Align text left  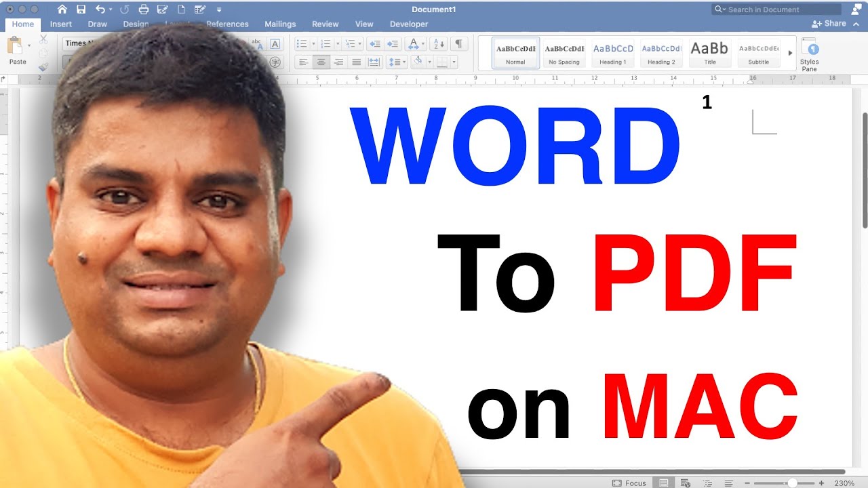[303, 62]
